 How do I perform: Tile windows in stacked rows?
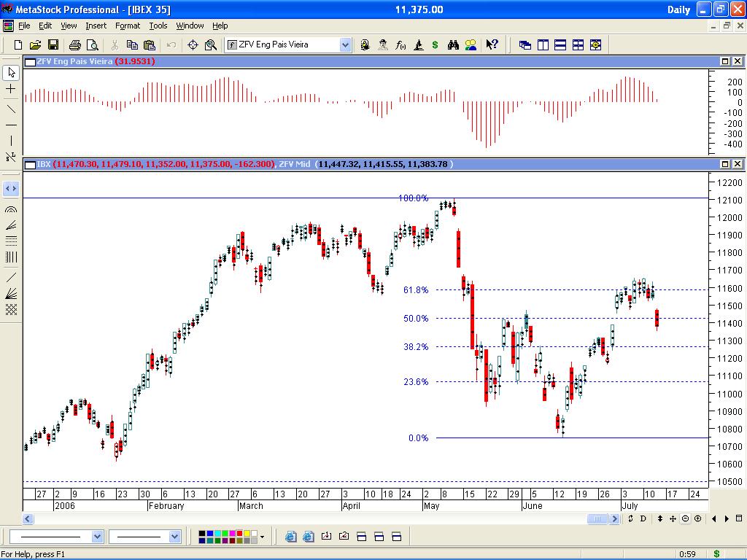(x=560, y=44)
